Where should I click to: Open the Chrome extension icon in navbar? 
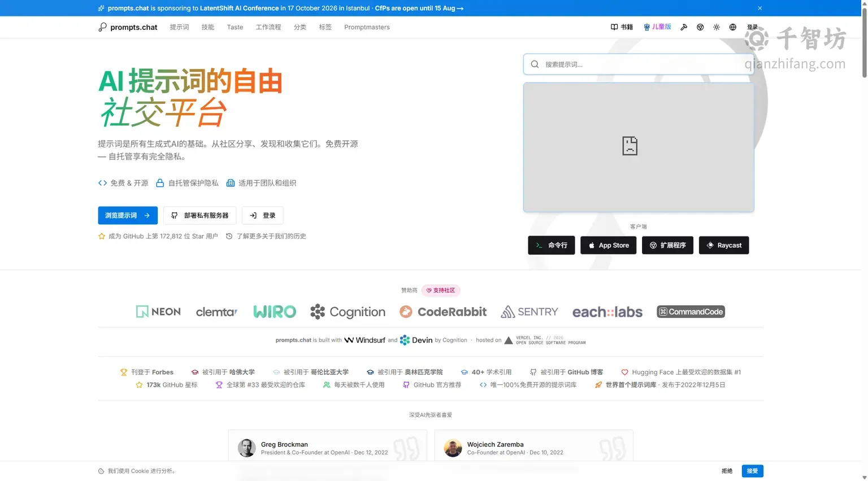coord(700,27)
